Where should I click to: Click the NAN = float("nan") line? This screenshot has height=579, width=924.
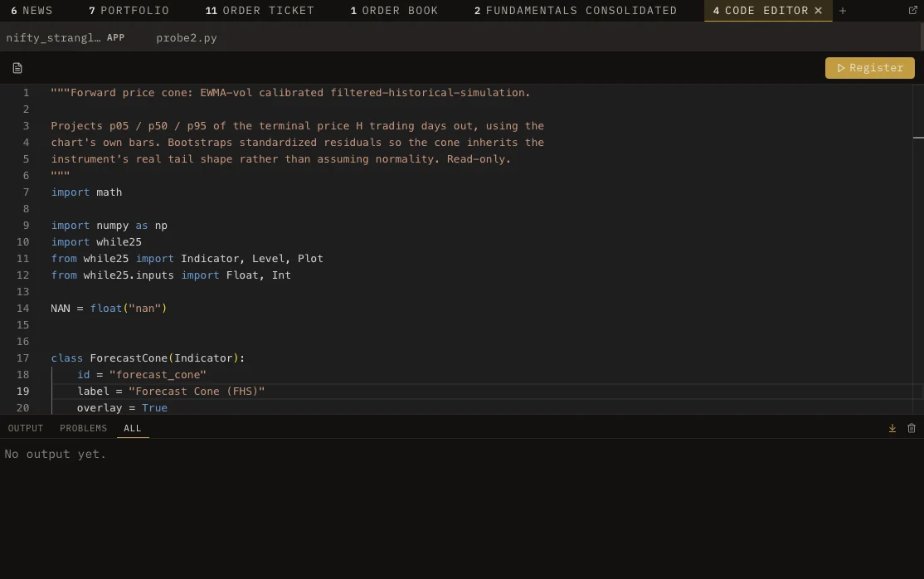(109, 309)
